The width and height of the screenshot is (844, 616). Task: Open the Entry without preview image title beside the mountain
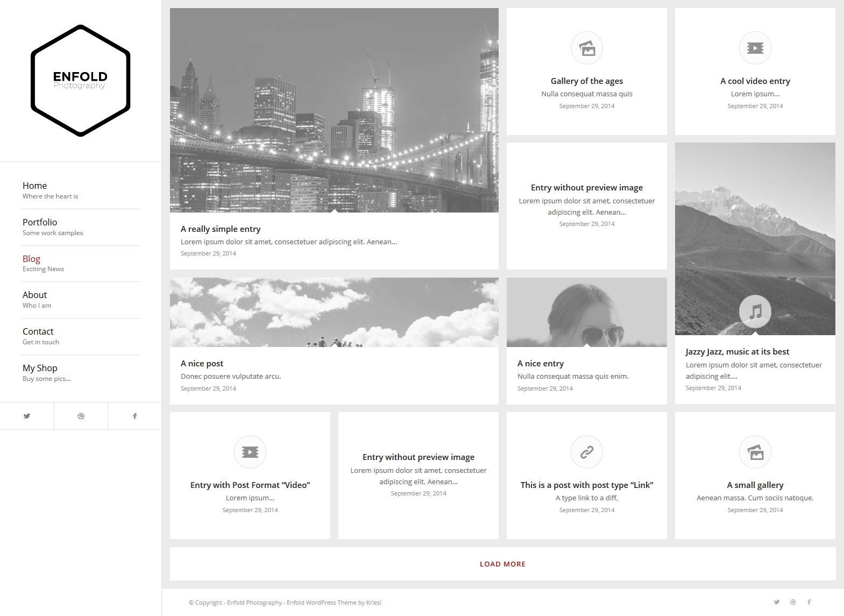[x=587, y=187]
